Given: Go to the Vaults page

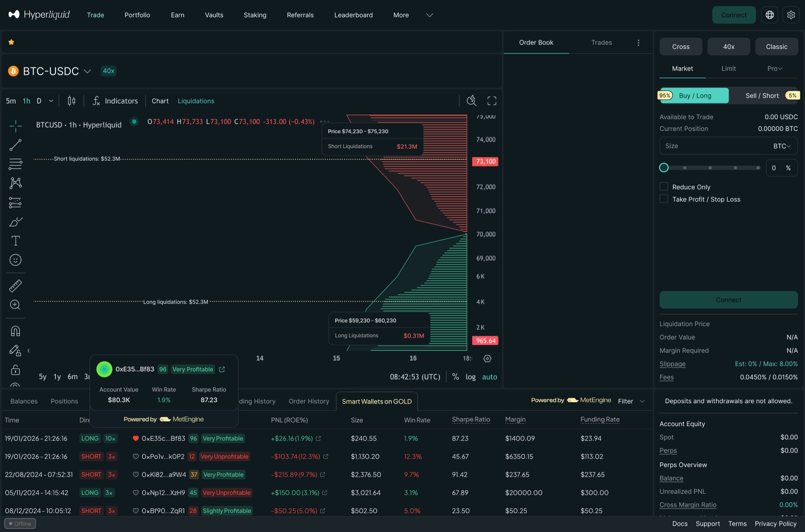Looking at the screenshot, I should pos(214,15).
